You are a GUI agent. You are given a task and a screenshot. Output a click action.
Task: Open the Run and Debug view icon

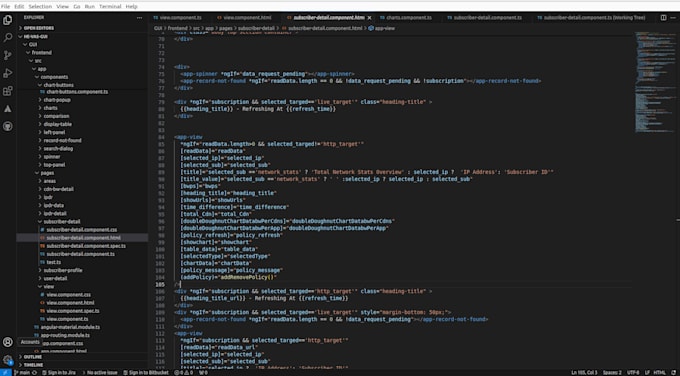point(7,73)
